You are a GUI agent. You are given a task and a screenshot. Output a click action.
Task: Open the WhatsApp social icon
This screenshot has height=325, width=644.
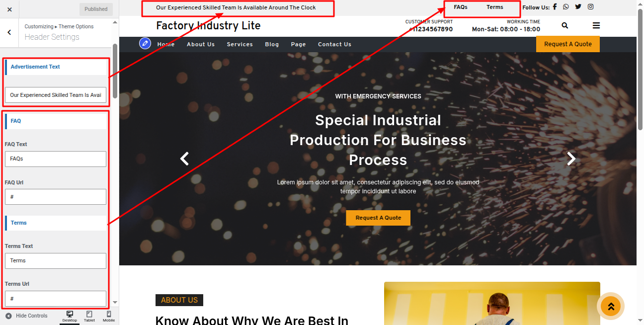[566, 7]
